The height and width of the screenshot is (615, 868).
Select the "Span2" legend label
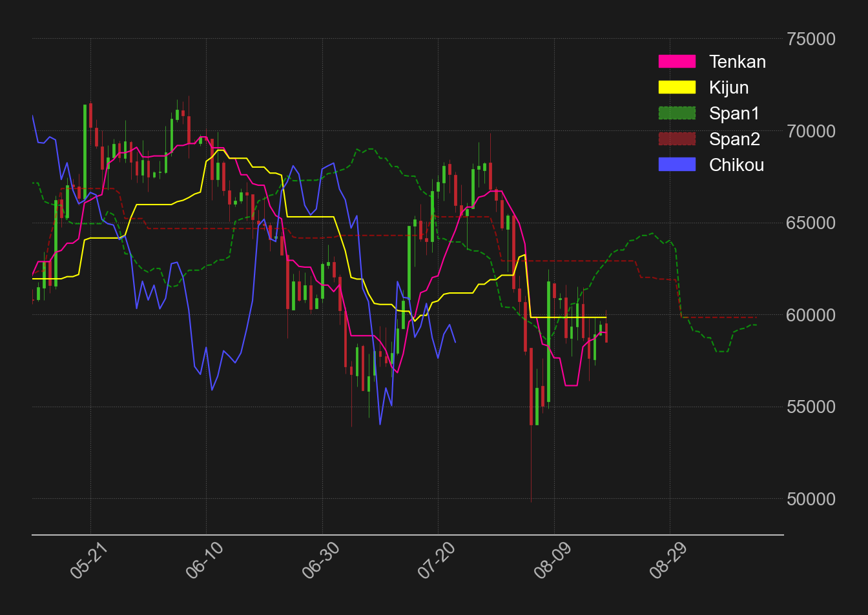click(x=735, y=139)
